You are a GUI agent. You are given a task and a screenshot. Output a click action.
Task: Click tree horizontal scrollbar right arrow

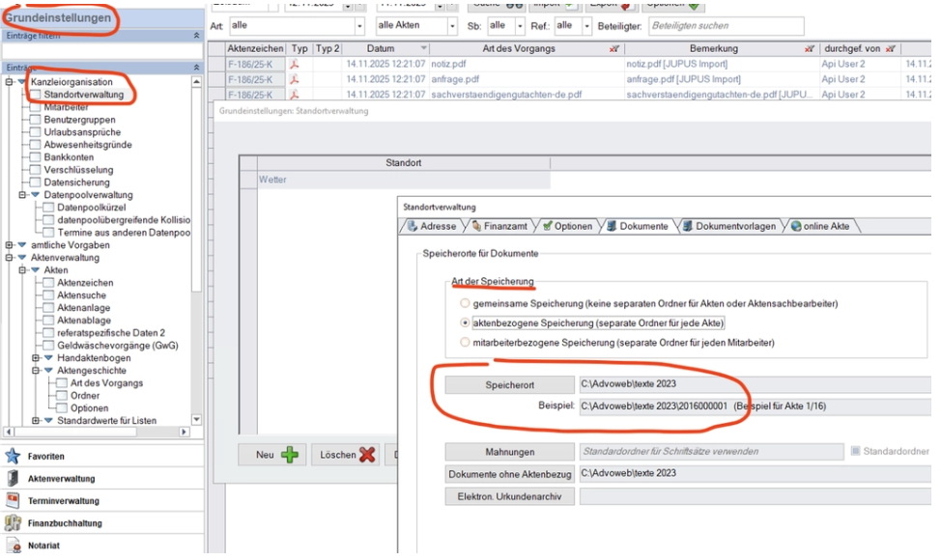pos(184,432)
